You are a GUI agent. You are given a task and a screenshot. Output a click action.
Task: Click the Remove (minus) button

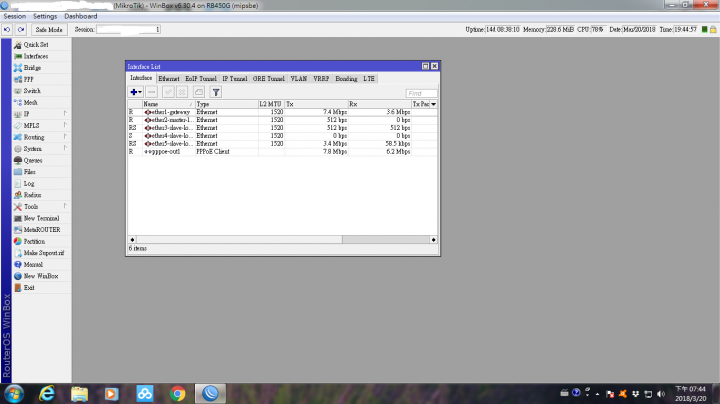point(152,92)
